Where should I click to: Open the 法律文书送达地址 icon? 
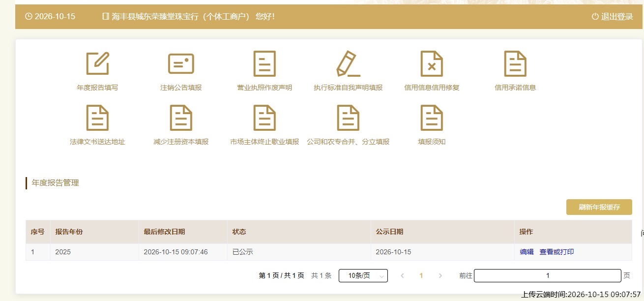point(97,118)
